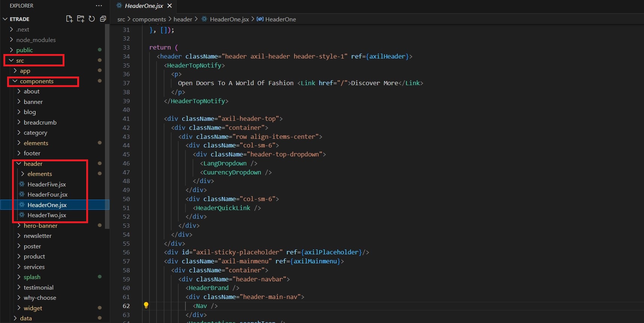Click HeaderTopNotify opening tag on line 35
This screenshot has width=644, height=323.
click(194, 65)
